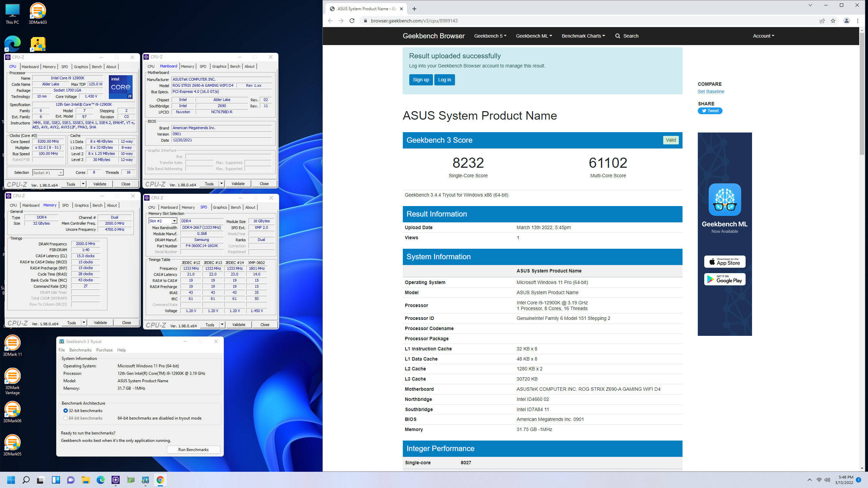
Task: Click the Log in button
Action: pos(445,80)
